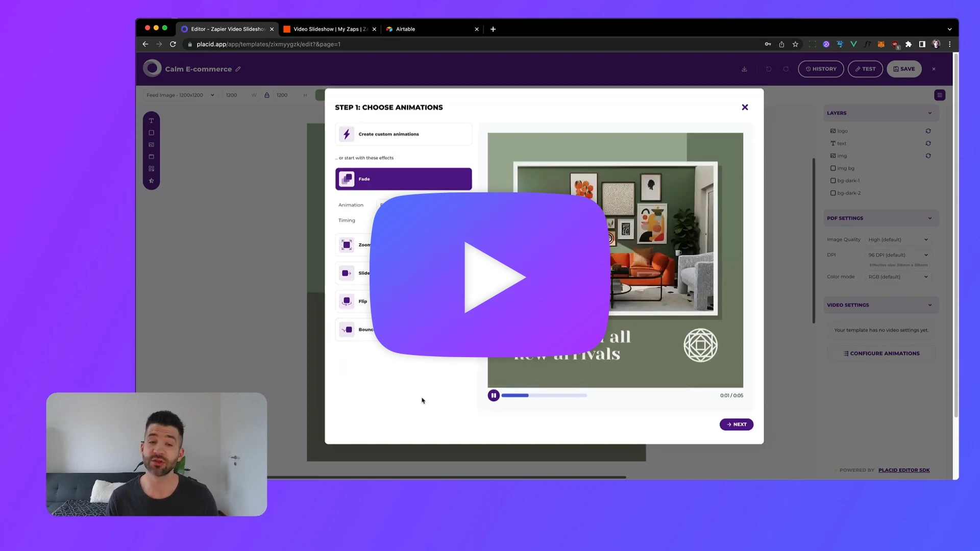Image resolution: width=980 pixels, height=551 pixels.
Task: Select the Text tool in left toolbar
Action: click(151, 121)
